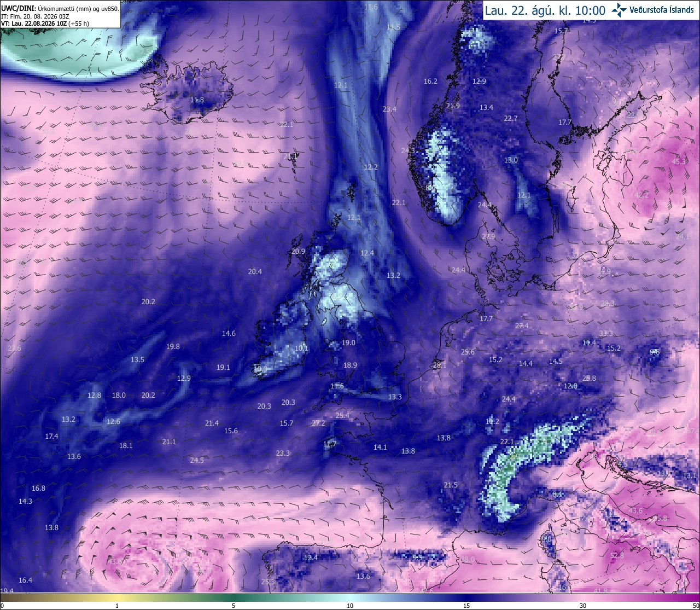Screen dimensions: 700x610
Task: Click the IT initial time line
Action: click(35, 16)
